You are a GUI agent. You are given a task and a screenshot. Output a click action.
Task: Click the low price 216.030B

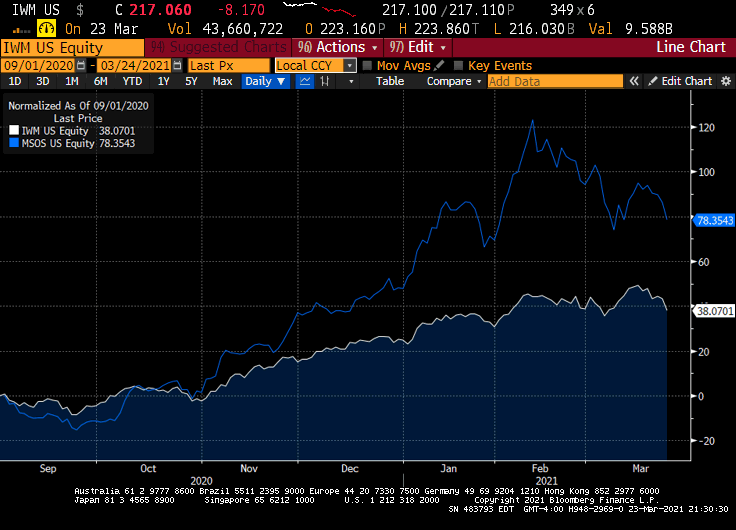point(542,29)
